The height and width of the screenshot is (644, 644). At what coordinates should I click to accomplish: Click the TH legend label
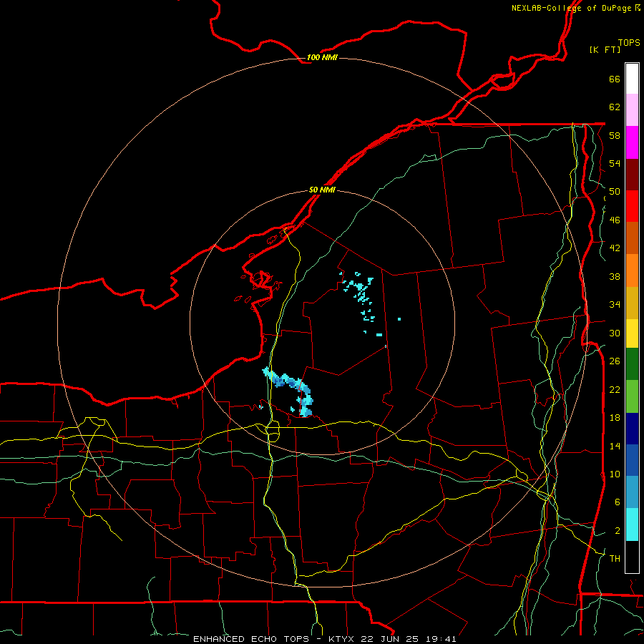[x=615, y=558]
